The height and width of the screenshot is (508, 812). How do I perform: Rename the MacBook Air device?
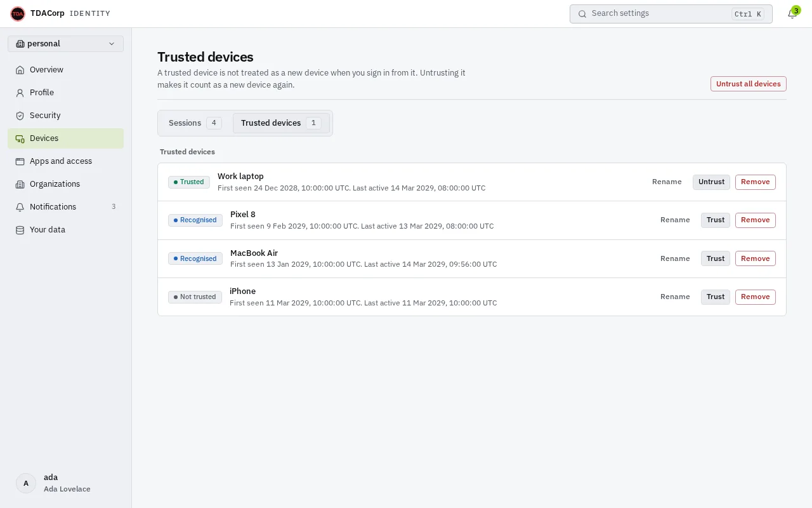(675, 258)
